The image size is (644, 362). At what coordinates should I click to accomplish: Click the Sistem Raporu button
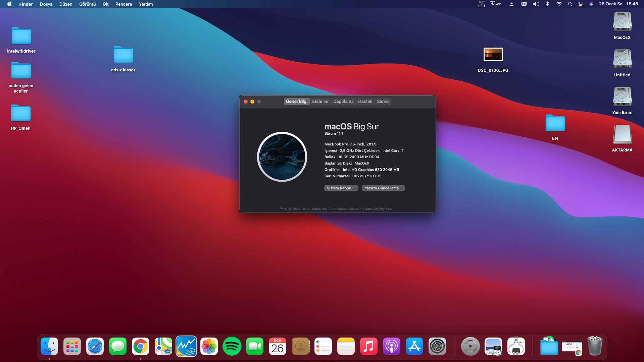[x=341, y=188]
